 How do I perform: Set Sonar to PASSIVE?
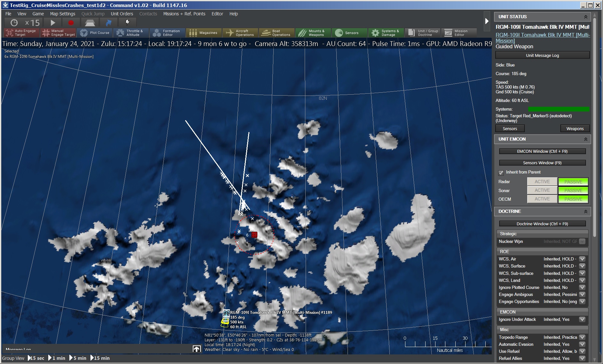pyautogui.click(x=573, y=190)
